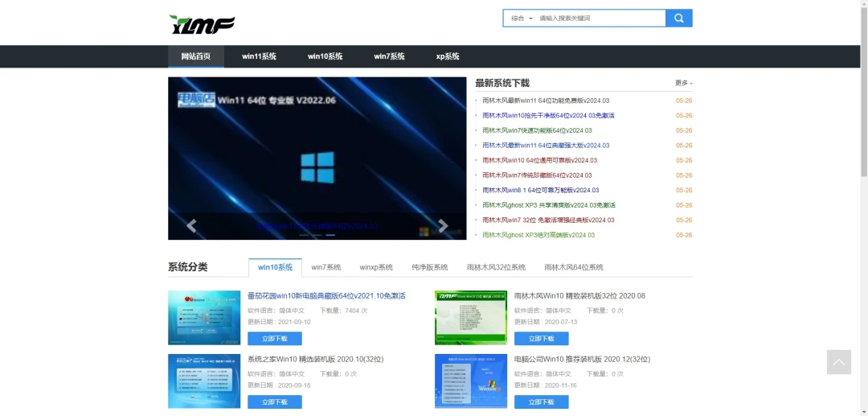Select the winxp系统 category tab
The height and width of the screenshot is (416, 868).
pos(376,268)
